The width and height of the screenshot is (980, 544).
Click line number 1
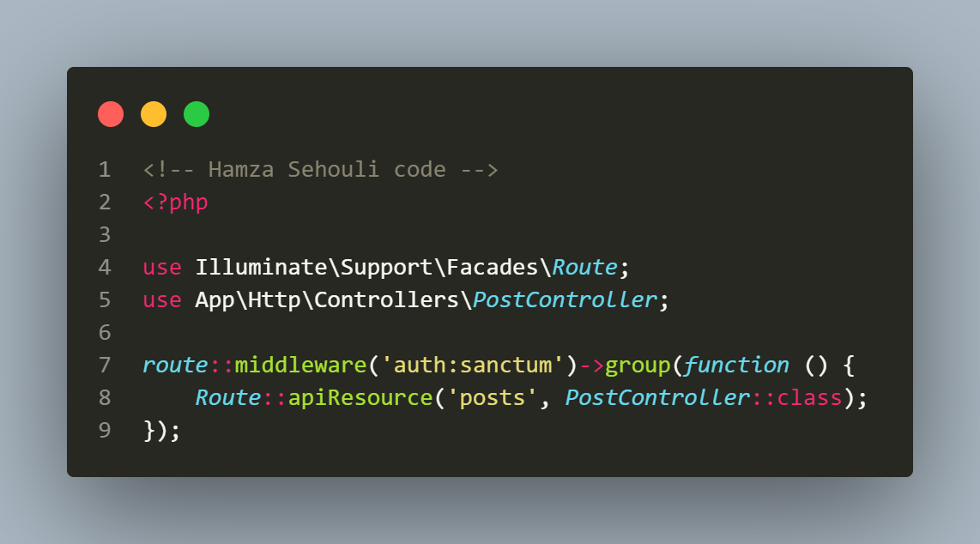point(105,169)
